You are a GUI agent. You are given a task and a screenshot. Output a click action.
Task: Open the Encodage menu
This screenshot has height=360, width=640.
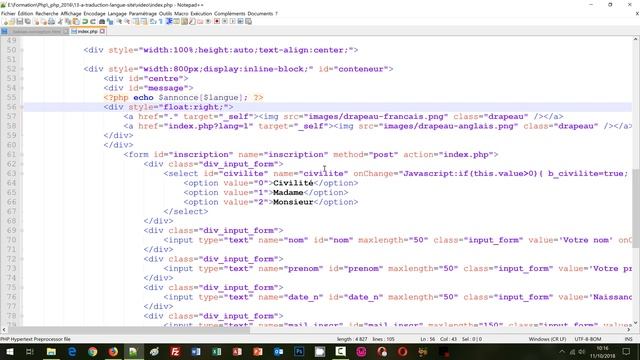tap(94, 13)
